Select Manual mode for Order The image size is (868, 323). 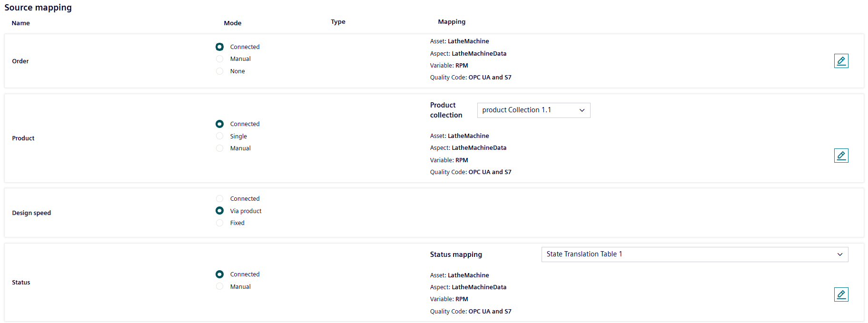(219, 59)
